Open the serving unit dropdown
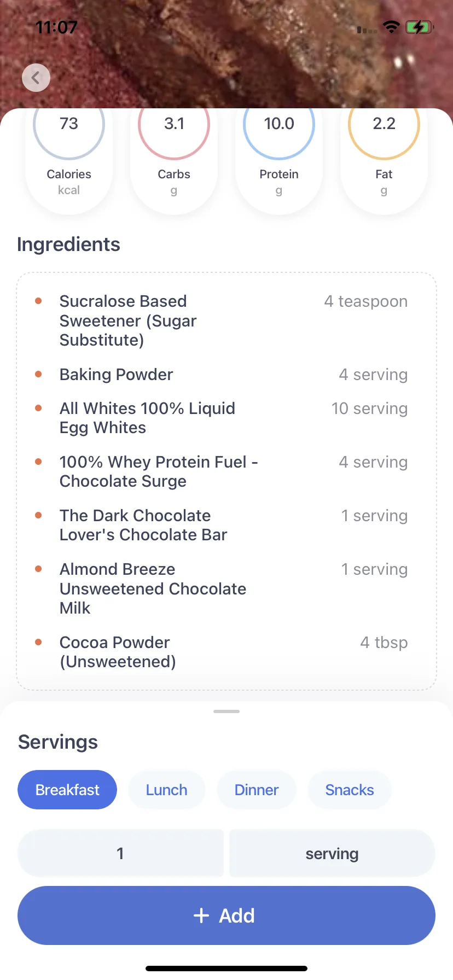The width and height of the screenshot is (453, 980). tap(332, 853)
